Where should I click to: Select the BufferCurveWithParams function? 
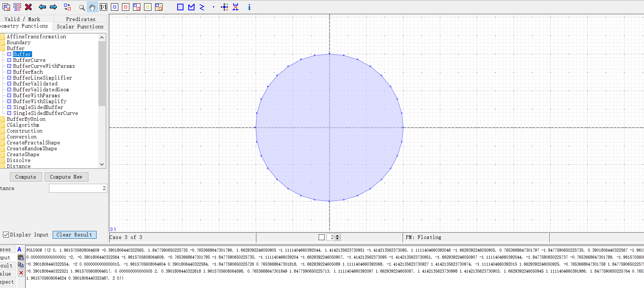click(x=44, y=66)
